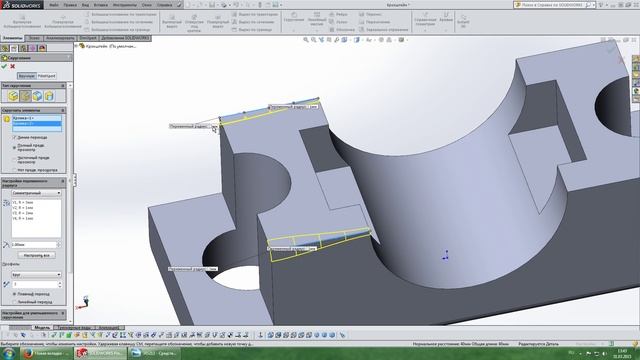Viewport: 640px width, 360px height.
Task: Click Повернутый вырез ribbon tool
Action: [x=218, y=21]
